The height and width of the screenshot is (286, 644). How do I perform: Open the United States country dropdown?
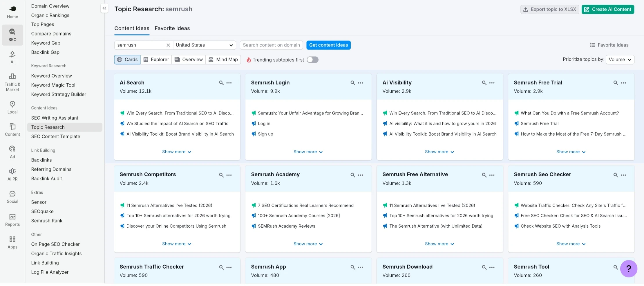(205, 45)
